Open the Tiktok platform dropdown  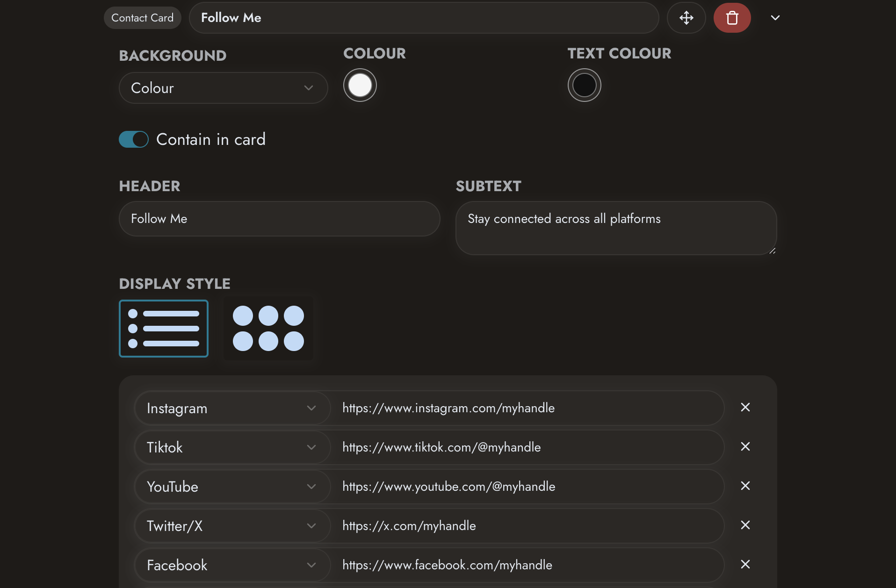point(232,447)
